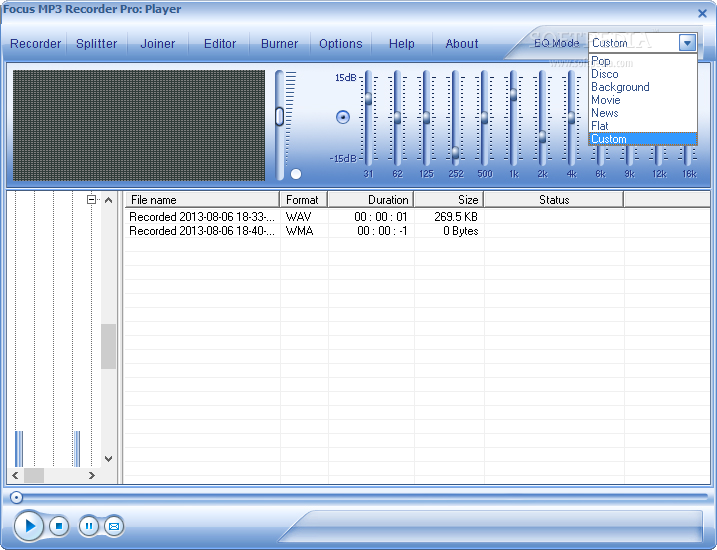Click the tree panel horizontal scrollbar thumb
717x550 pixels.
[x=34, y=475]
